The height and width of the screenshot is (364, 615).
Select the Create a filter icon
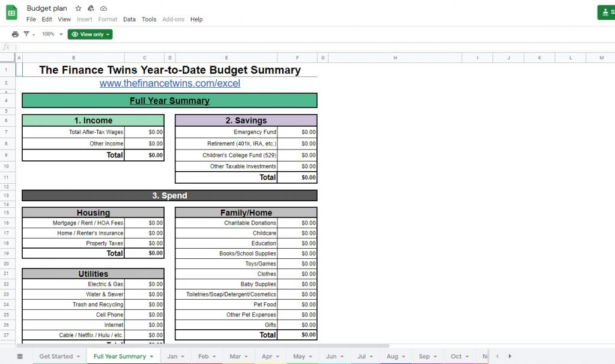click(28, 34)
